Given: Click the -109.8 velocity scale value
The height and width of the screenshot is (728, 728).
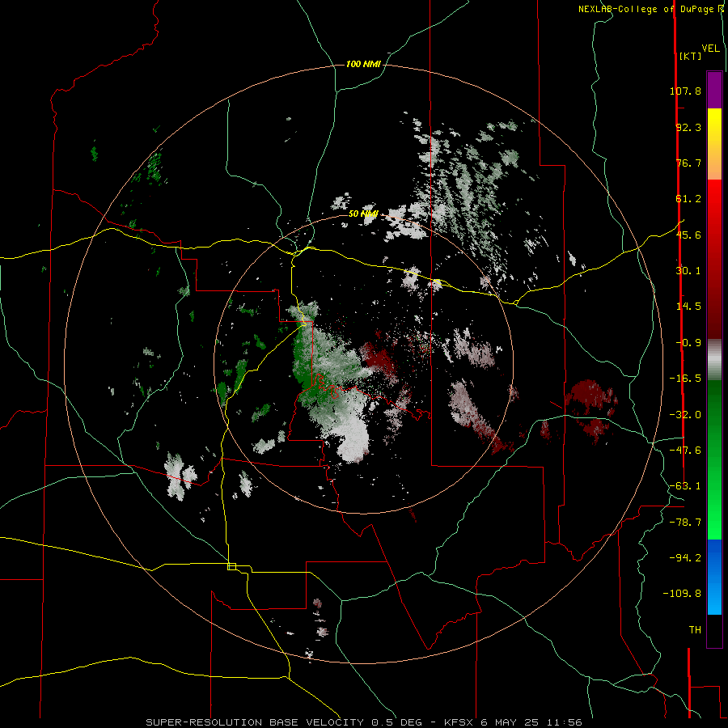Looking at the screenshot, I should (682, 594).
